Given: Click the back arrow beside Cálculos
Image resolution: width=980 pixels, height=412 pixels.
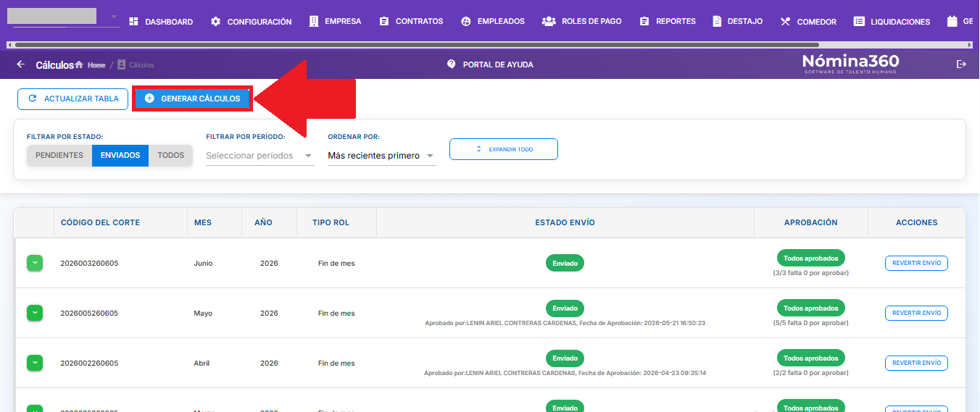Looking at the screenshot, I should click(x=20, y=64).
